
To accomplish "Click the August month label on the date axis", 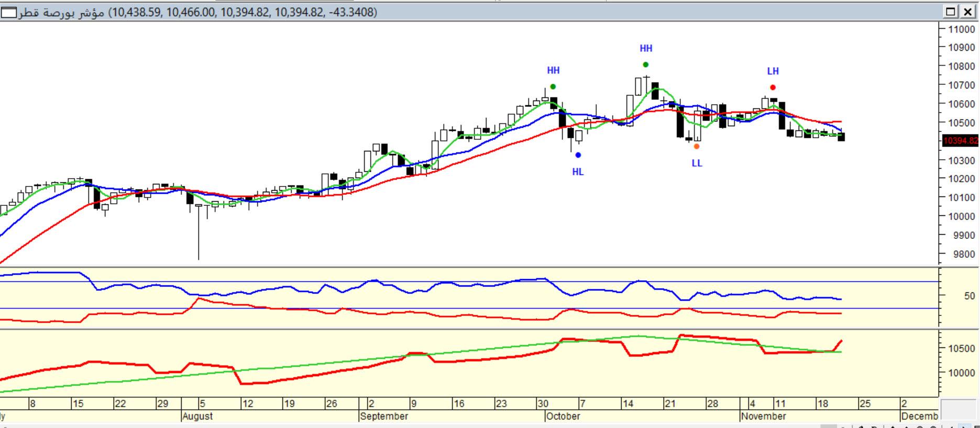I will pos(198,416).
